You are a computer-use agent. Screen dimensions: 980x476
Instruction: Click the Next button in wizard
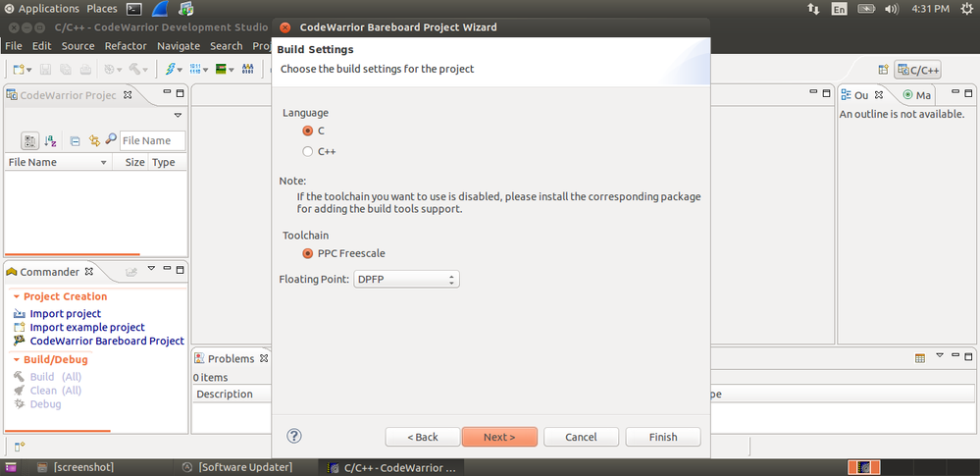pos(499,437)
